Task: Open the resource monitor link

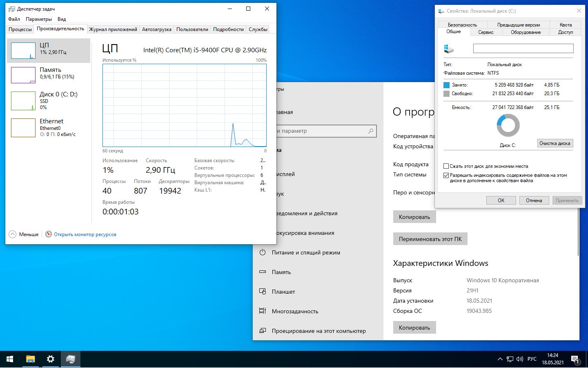Action: tap(85, 234)
